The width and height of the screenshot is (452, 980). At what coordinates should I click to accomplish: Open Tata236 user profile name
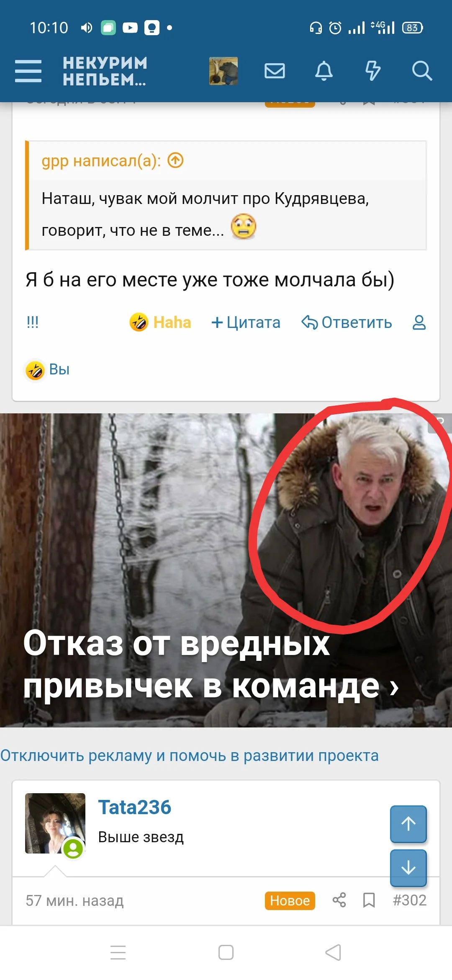[135, 807]
